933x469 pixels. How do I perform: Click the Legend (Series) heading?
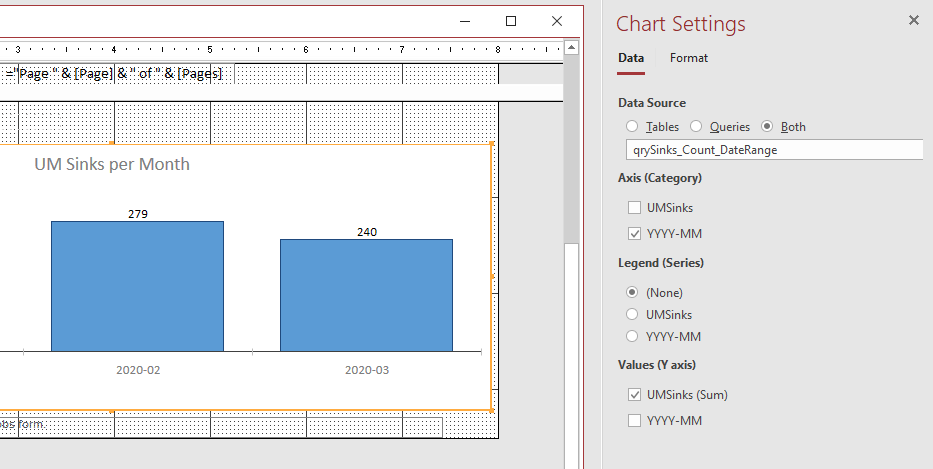click(660, 262)
